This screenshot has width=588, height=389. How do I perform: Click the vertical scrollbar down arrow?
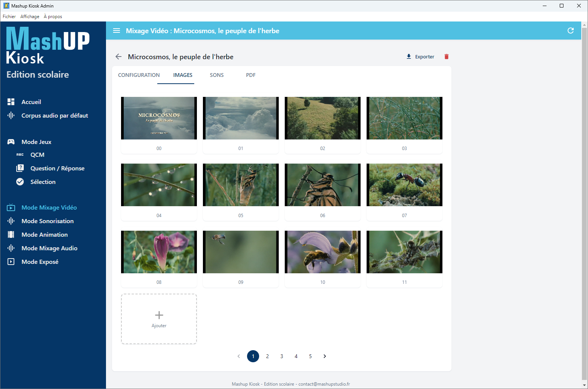pyautogui.click(x=585, y=385)
